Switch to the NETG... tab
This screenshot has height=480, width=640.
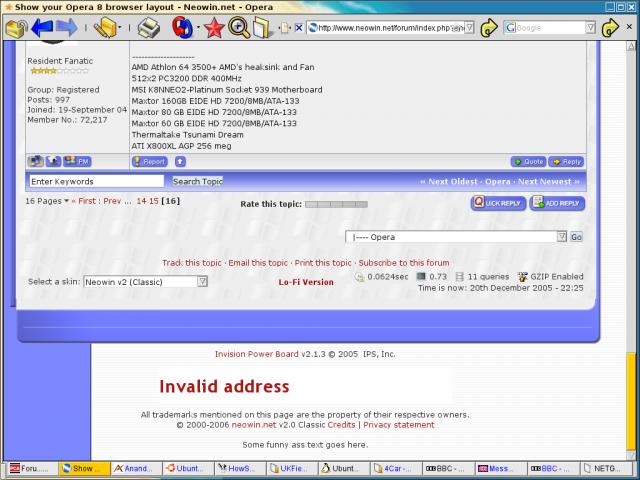[x=604, y=469]
